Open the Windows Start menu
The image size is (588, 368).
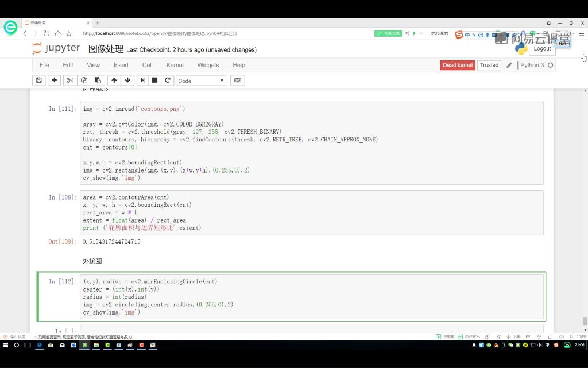(5, 345)
